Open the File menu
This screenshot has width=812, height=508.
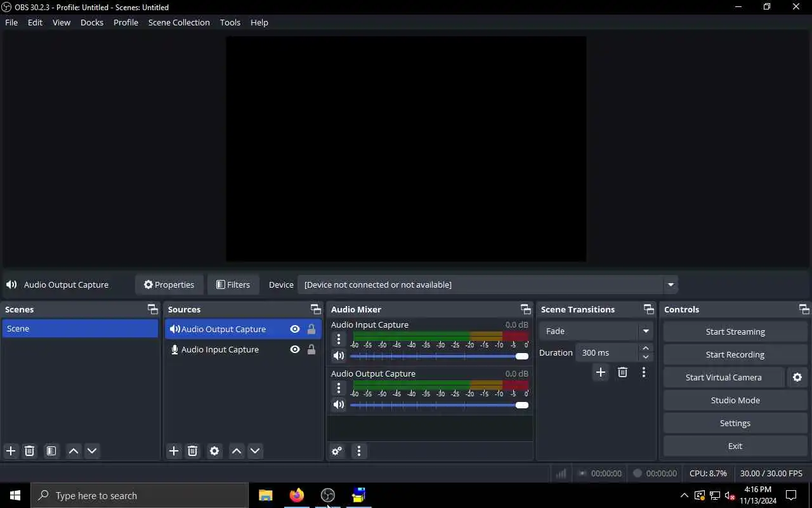click(x=11, y=22)
